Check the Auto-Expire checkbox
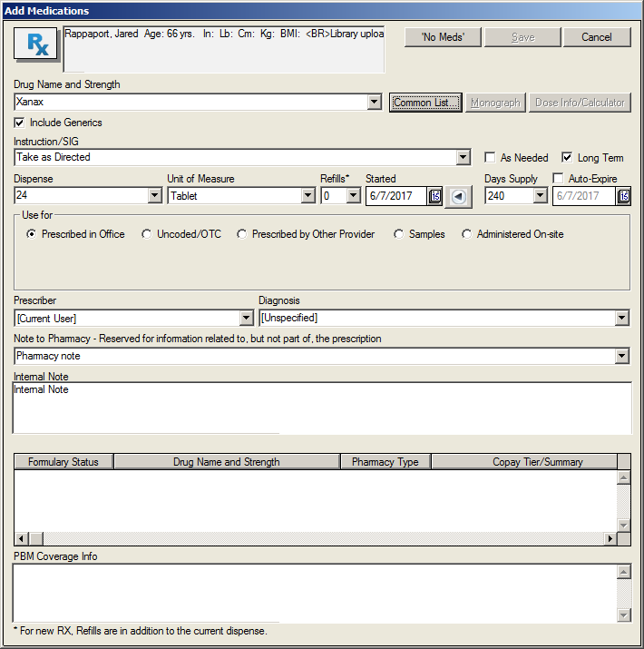This screenshot has height=649, width=644. pos(558,179)
